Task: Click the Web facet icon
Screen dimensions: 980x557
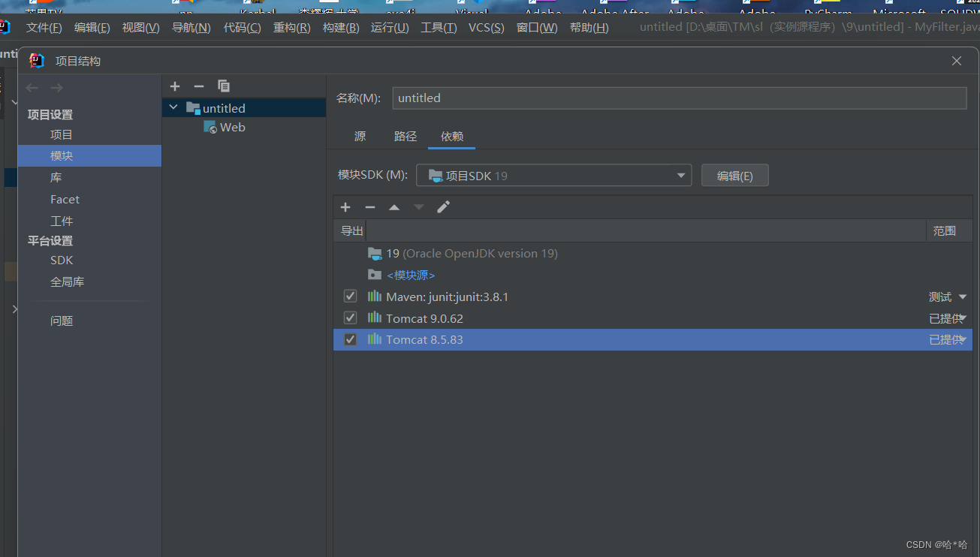Action: (210, 128)
